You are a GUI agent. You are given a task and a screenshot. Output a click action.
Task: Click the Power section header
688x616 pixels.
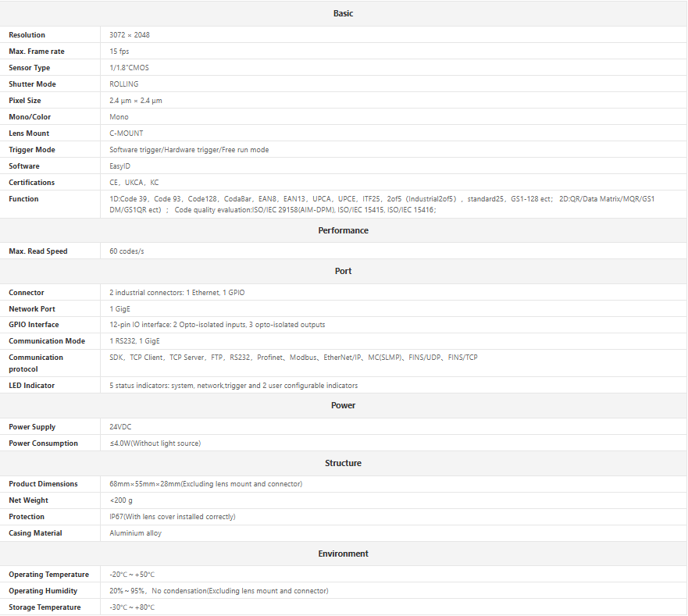click(343, 405)
